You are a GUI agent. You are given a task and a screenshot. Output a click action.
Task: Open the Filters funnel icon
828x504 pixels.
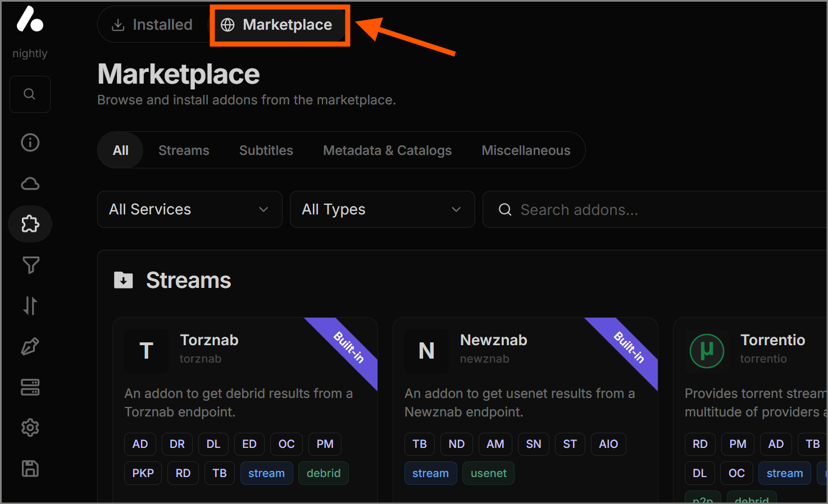tap(30, 265)
